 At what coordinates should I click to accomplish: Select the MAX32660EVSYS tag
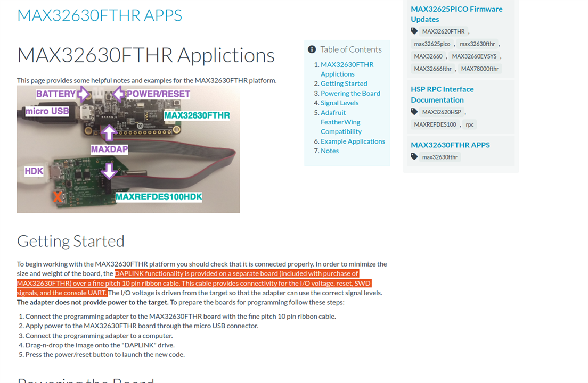coord(474,56)
